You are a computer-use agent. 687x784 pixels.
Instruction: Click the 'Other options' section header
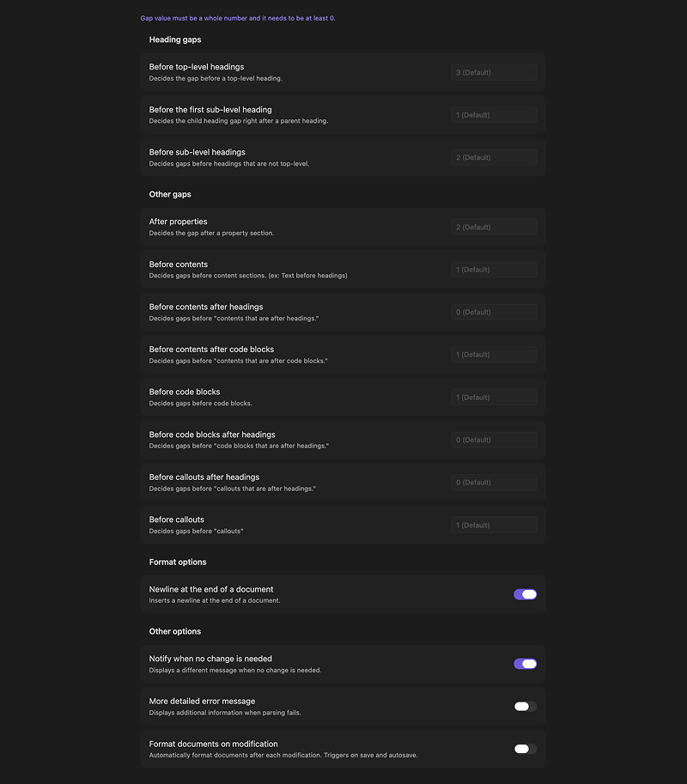tap(173, 631)
